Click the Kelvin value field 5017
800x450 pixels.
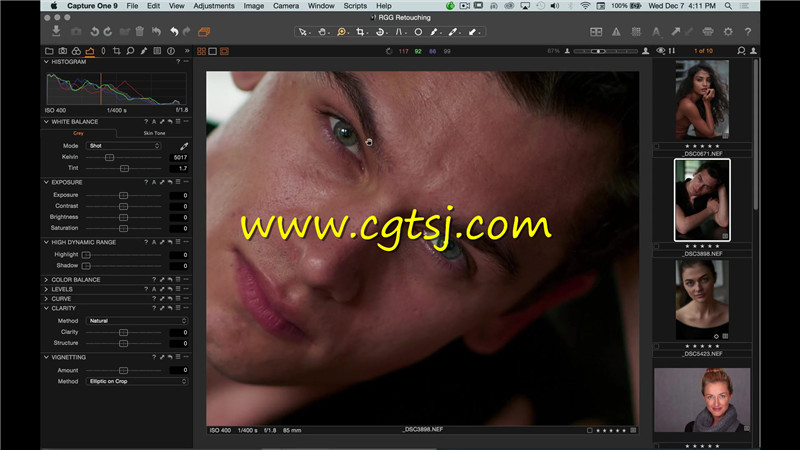point(179,158)
